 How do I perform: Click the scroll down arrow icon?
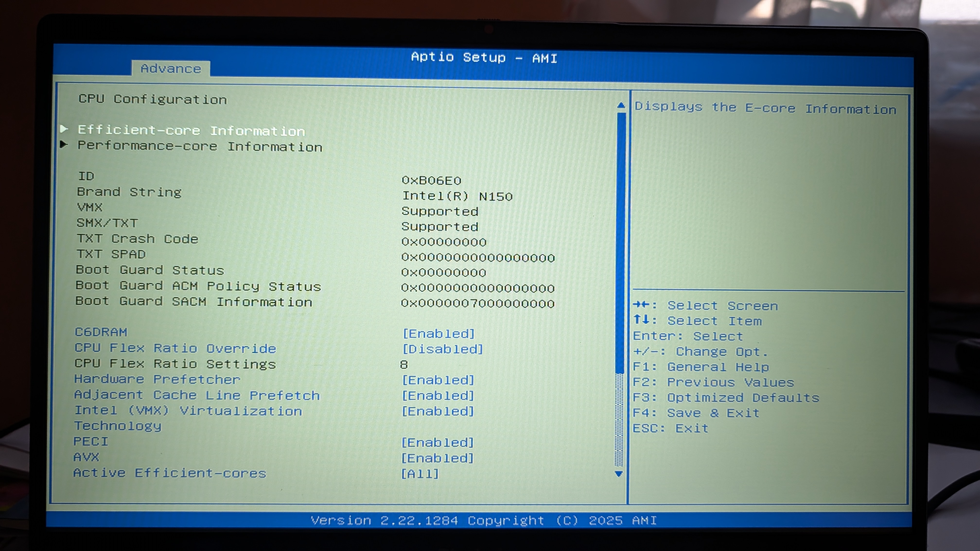tap(619, 474)
